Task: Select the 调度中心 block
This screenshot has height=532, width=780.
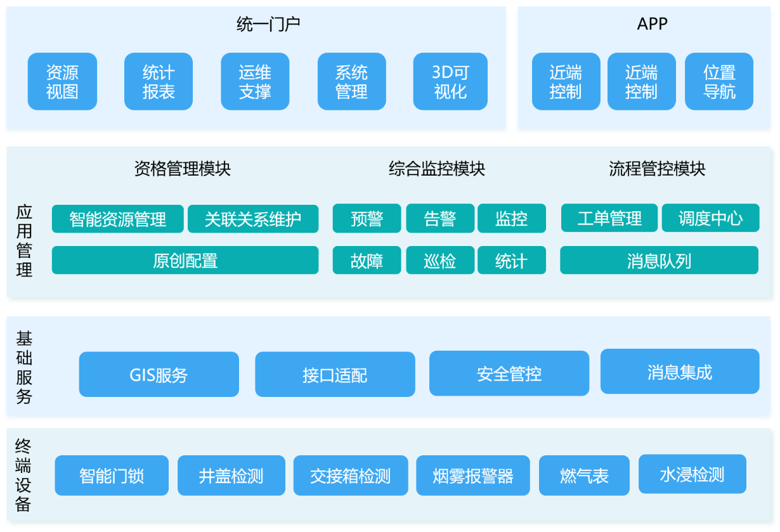Action: 710,219
